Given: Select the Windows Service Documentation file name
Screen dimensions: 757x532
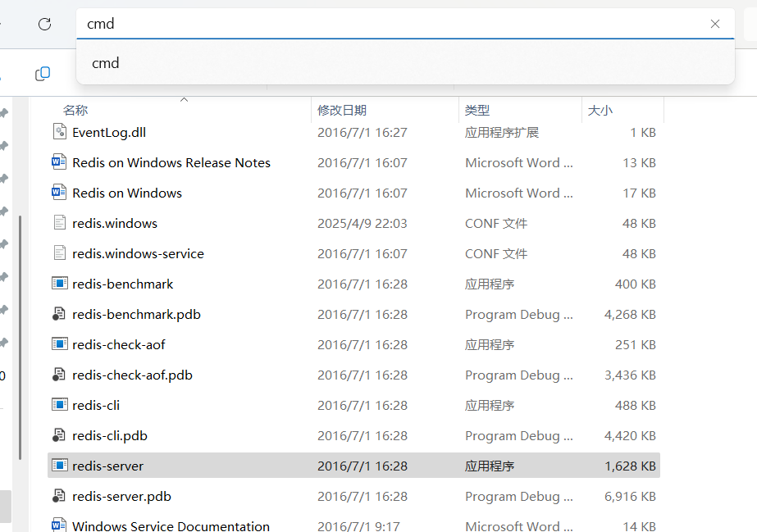Looking at the screenshot, I should point(171,526).
